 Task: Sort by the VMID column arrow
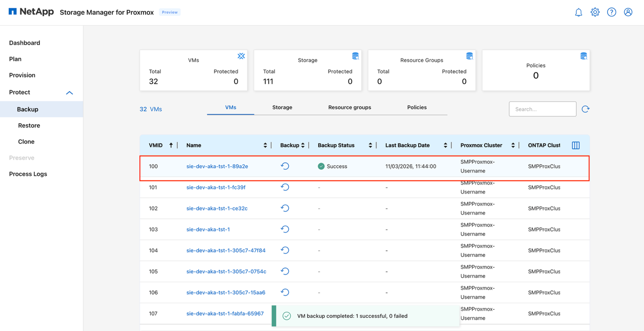click(171, 145)
